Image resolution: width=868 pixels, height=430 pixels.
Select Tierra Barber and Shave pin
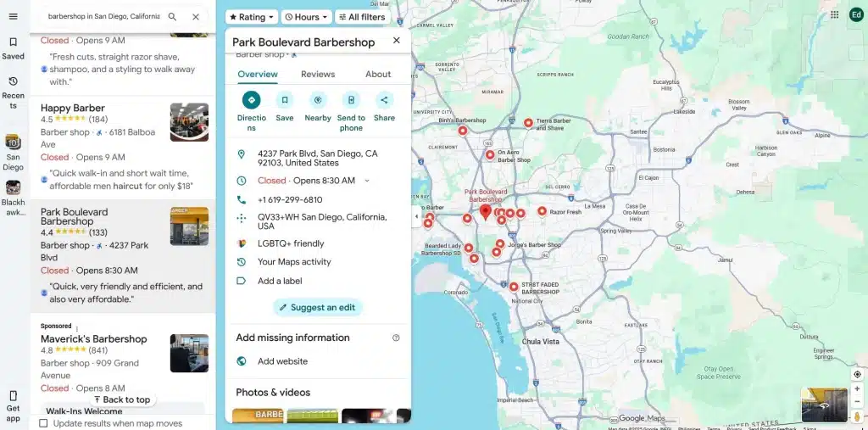528,123
